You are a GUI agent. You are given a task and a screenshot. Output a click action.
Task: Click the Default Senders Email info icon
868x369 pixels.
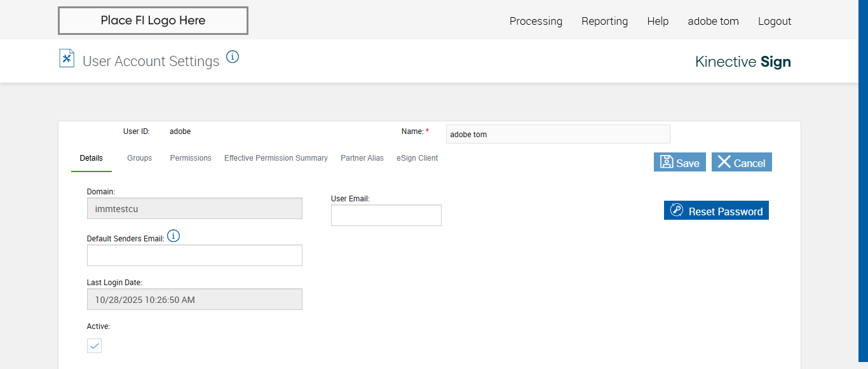coord(173,236)
